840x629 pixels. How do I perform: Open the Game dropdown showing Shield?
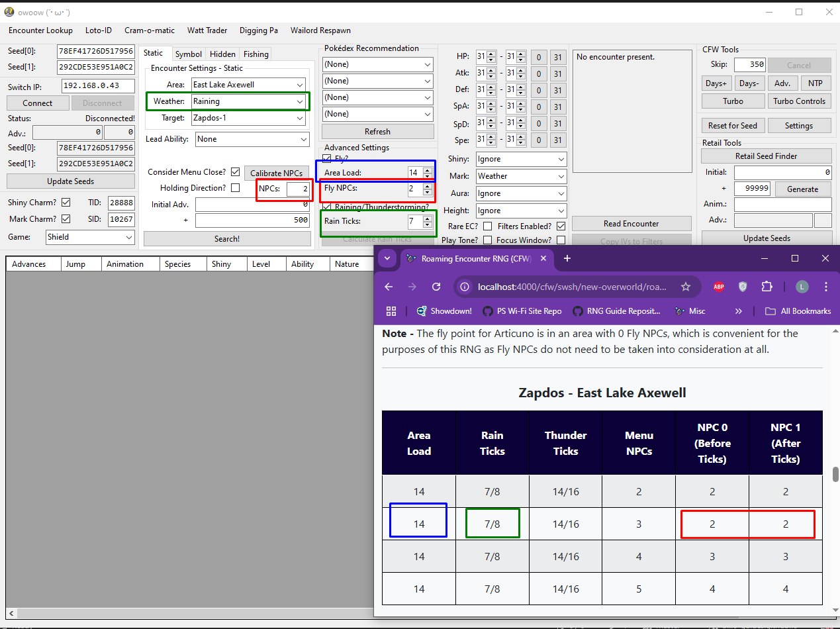91,236
